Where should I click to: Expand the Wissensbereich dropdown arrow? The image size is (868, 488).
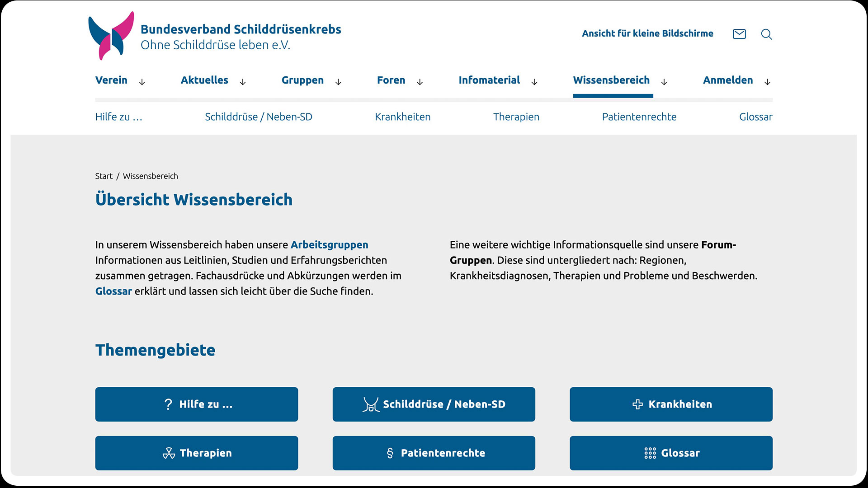pyautogui.click(x=664, y=82)
